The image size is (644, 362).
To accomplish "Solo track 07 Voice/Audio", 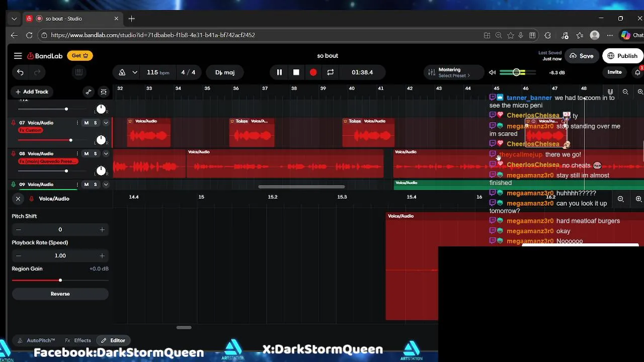I will 95,123.
